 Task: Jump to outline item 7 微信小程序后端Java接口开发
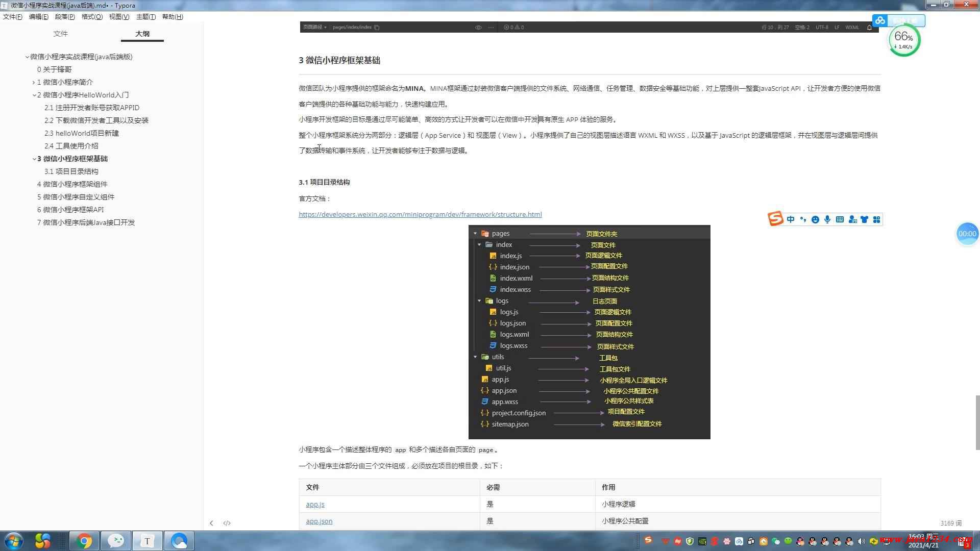(x=86, y=222)
